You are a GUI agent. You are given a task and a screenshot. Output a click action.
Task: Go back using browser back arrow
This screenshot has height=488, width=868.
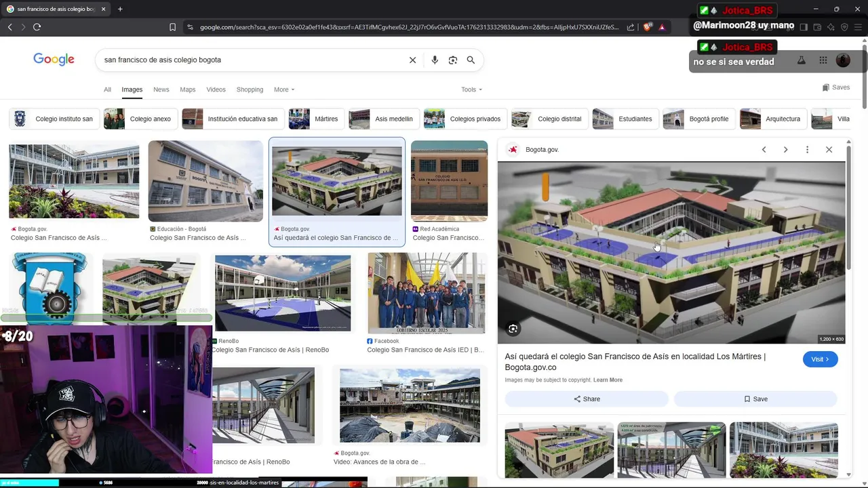click(9, 27)
